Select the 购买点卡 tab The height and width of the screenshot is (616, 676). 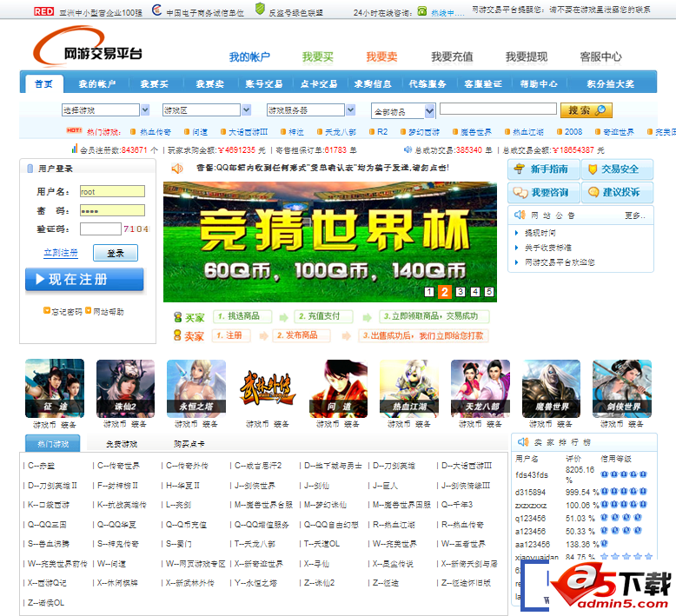pos(189,444)
